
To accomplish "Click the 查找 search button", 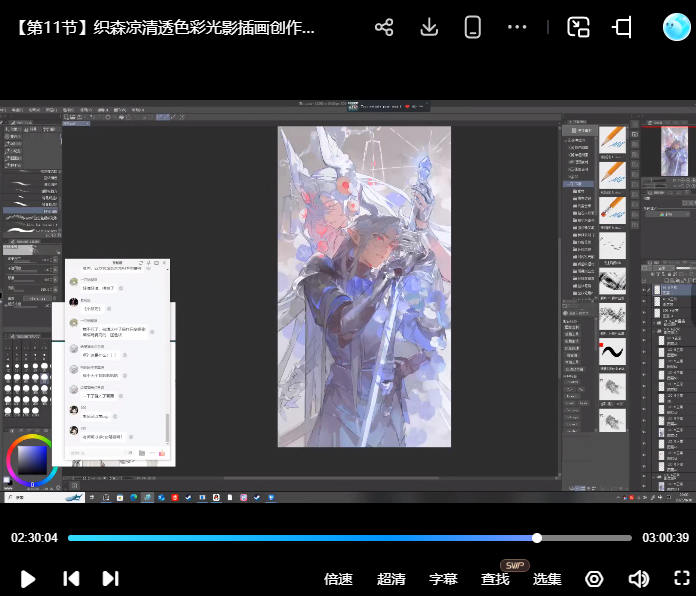I will [495, 579].
